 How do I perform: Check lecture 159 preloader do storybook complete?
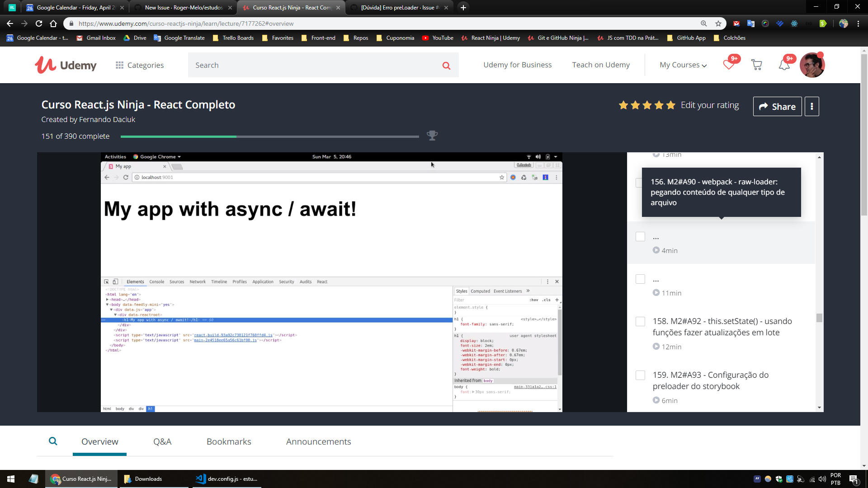(640, 375)
